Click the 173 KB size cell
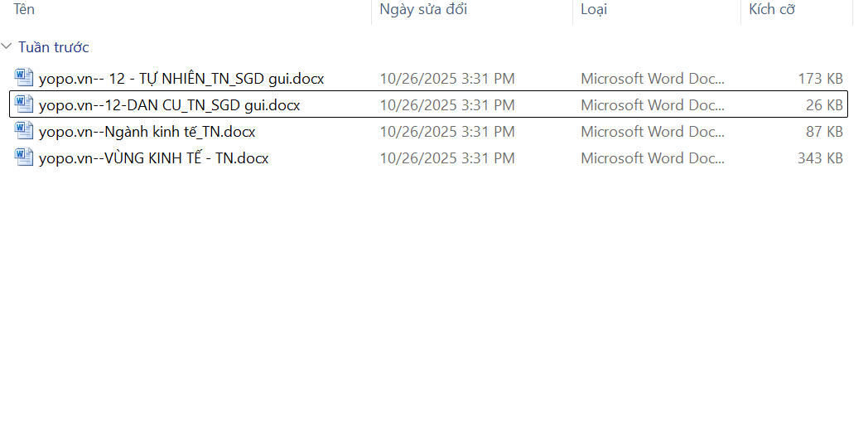Viewport: 868px width, 431px height. (820, 79)
